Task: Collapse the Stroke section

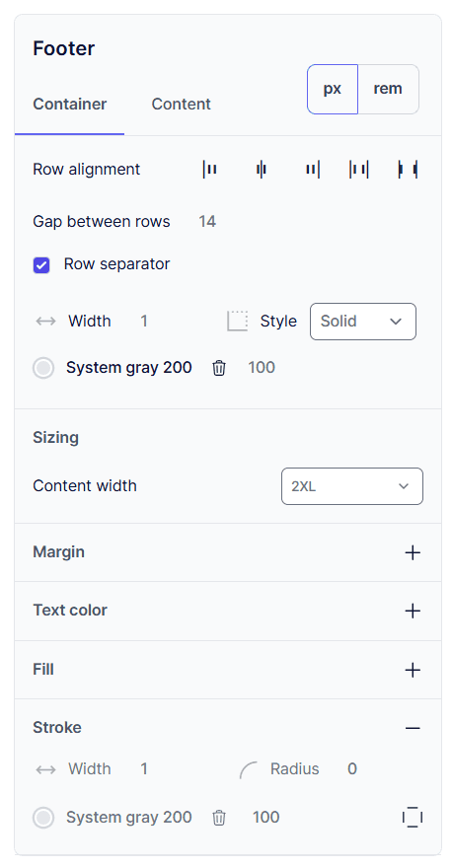Action: (413, 728)
